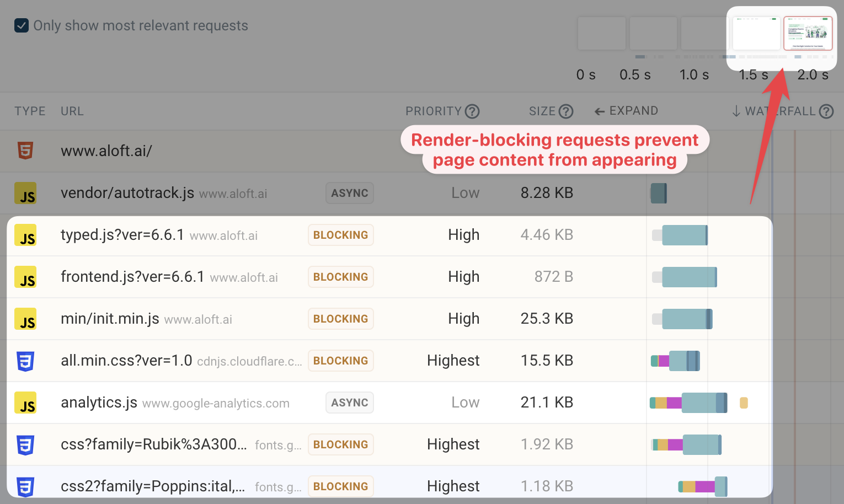This screenshot has height=504, width=844.
Task: Click the waterfall bar for Rubik css
Action: tap(687, 444)
